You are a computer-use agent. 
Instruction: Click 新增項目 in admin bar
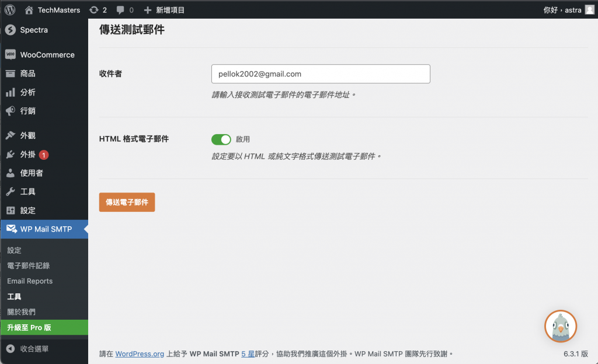[170, 10]
